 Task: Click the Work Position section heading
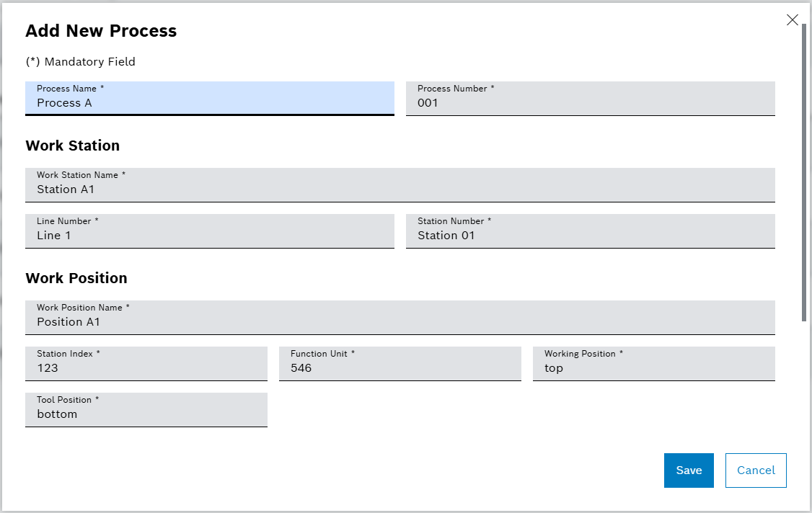[76, 278]
